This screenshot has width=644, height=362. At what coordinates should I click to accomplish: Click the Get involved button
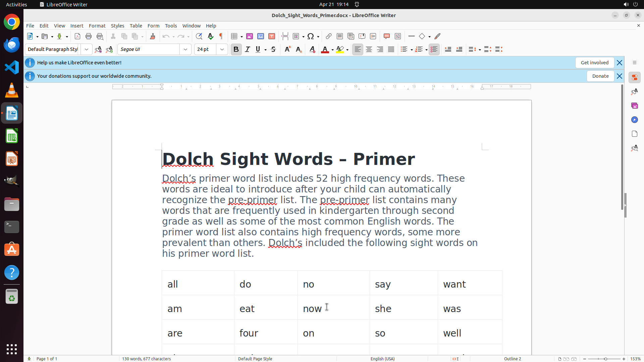[594, 63]
